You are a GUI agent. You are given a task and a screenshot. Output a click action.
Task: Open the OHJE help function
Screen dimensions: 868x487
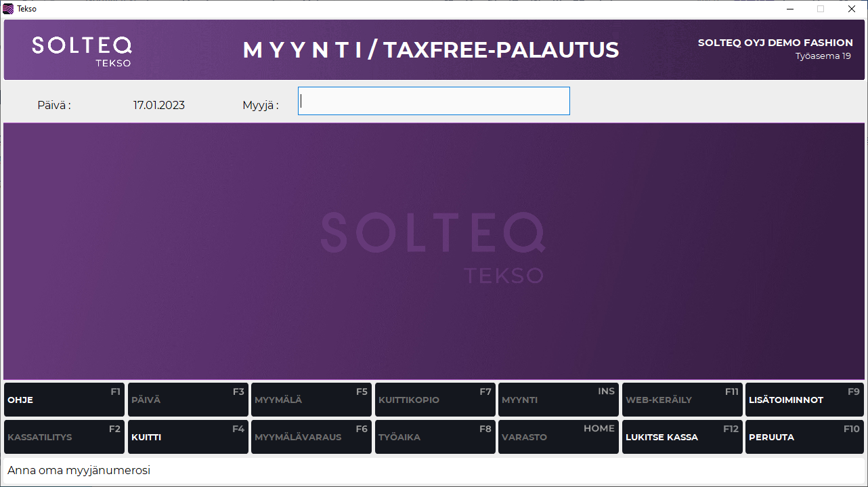[64, 400]
